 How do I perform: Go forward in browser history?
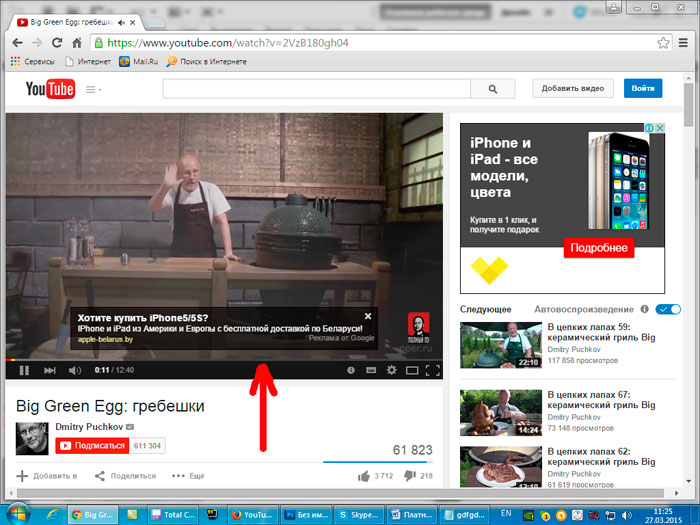pyautogui.click(x=37, y=43)
